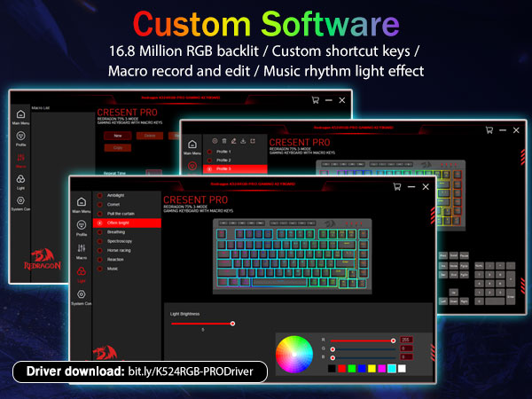532x399 pixels.
Task: Click the shopping cart icon in front window
Action: 395,186
